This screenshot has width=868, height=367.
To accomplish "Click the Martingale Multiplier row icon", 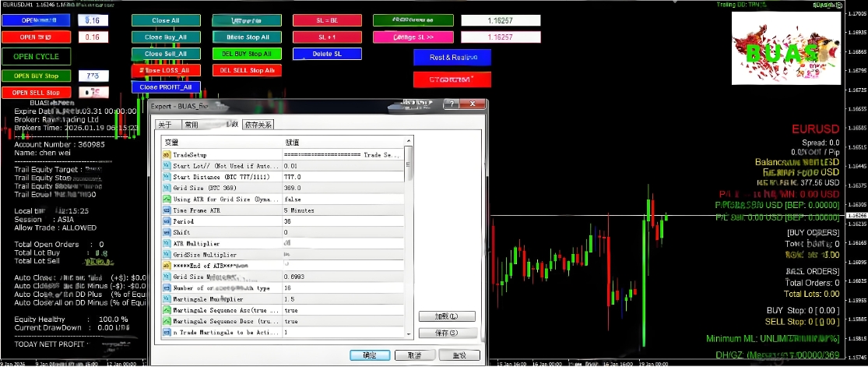I will pos(166,299).
